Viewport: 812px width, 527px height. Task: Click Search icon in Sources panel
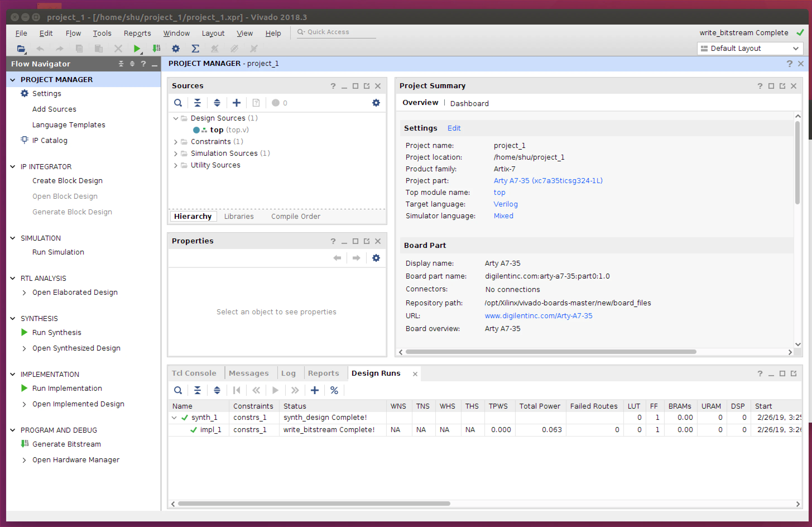tap(178, 103)
